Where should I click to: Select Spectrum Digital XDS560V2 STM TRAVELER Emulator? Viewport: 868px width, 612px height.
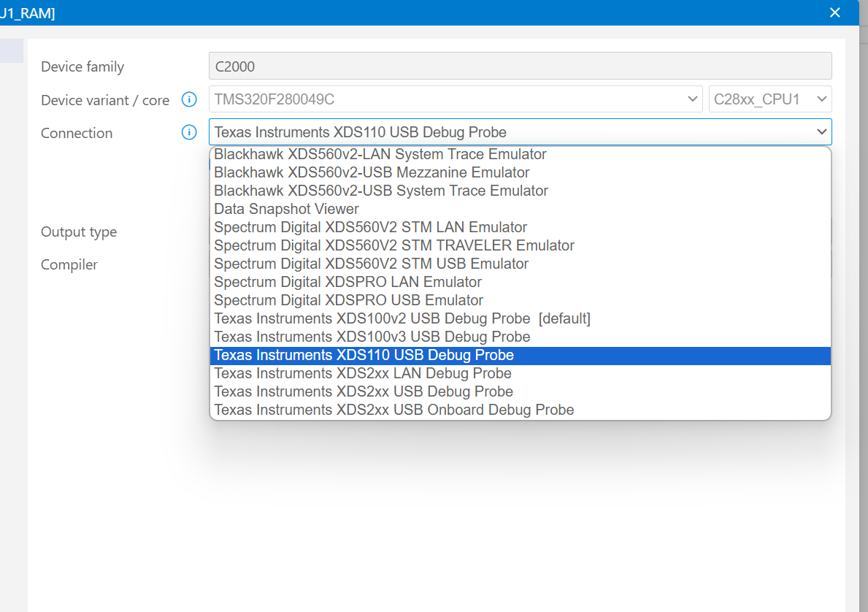[x=520, y=245]
